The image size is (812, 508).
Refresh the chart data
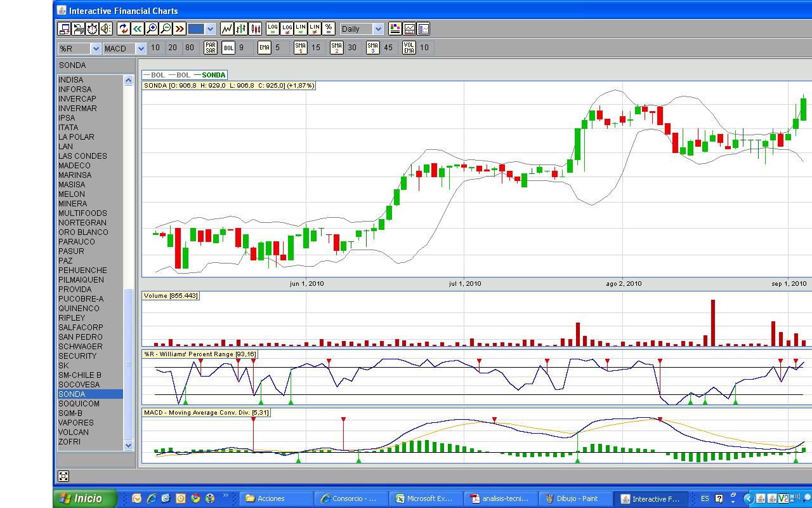pos(124,29)
